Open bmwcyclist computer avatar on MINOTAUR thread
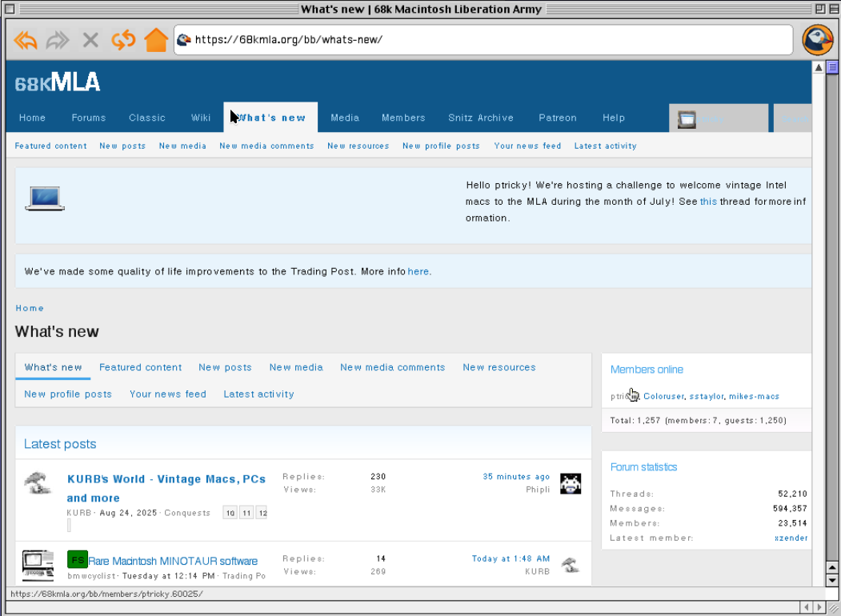Screen dimensions: 841x616 pos(38,565)
